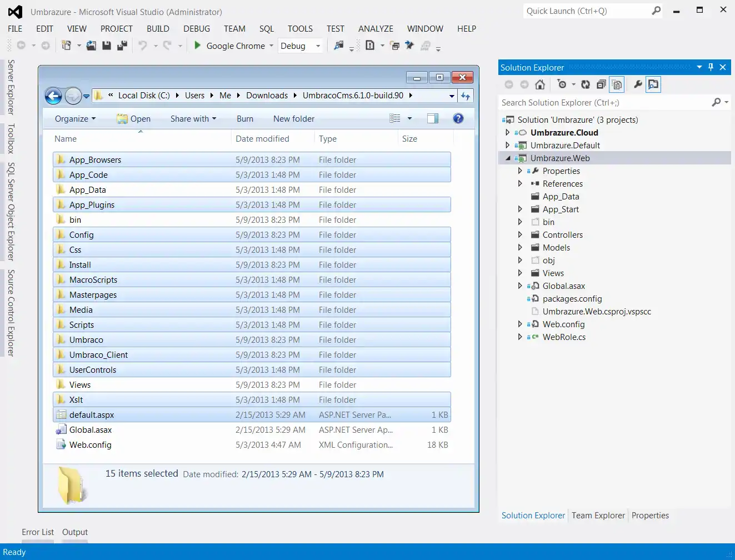Open the Toolbox side tab
This screenshot has height=560, width=735.
coord(11,138)
